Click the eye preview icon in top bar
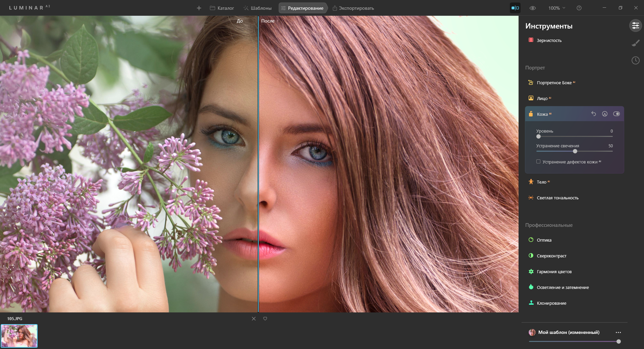The image size is (644, 349). 533,8
